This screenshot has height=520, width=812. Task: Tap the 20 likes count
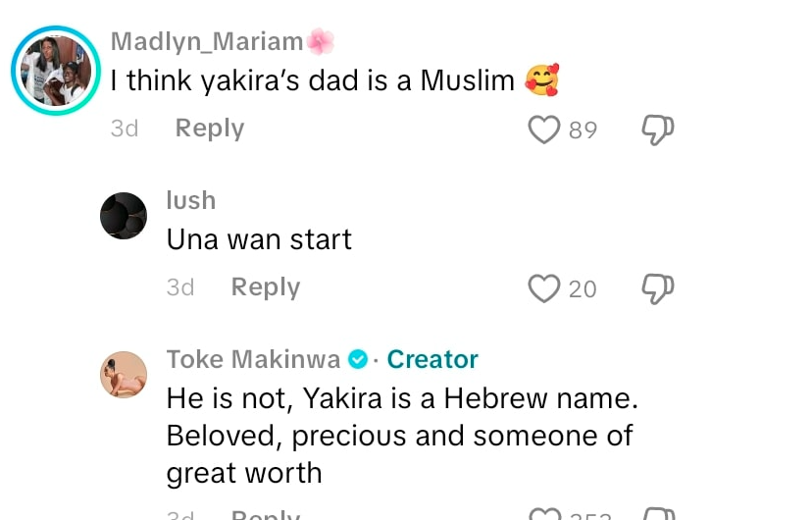tap(583, 288)
